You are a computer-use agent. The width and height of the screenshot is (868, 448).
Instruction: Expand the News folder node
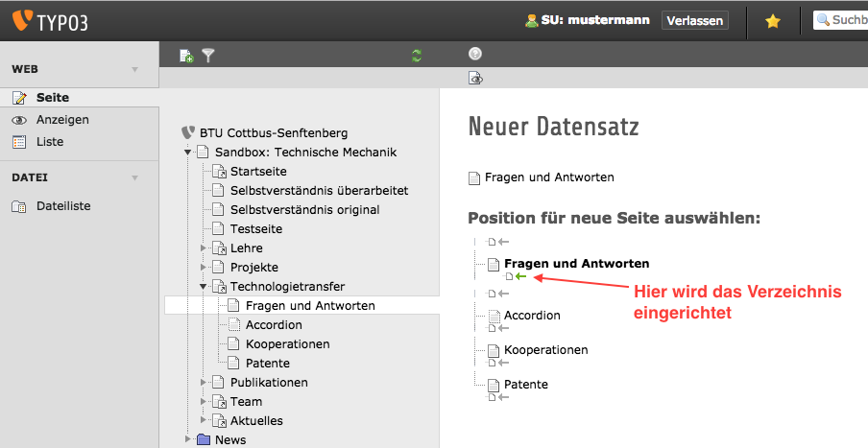click(188, 439)
